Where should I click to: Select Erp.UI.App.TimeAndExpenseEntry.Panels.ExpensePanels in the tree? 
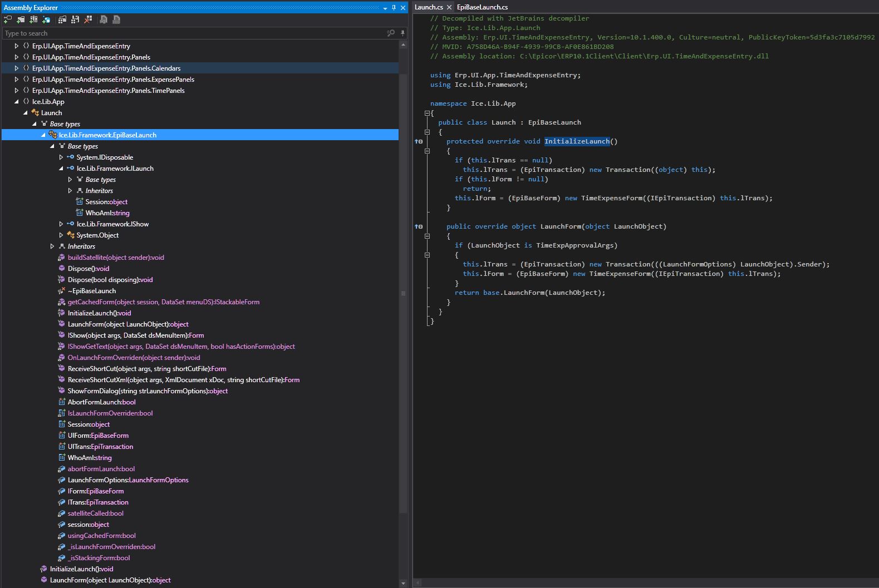click(x=113, y=80)
